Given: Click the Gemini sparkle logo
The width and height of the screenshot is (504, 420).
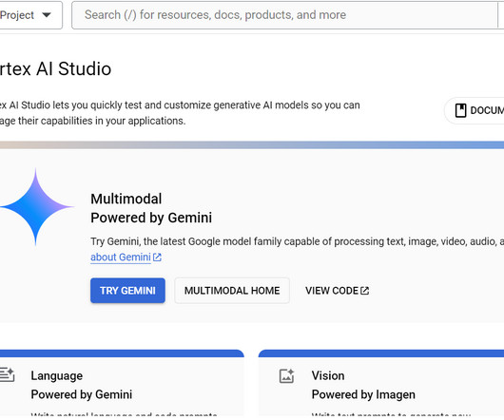Looking at the screenshot, I should coord(36,207).
